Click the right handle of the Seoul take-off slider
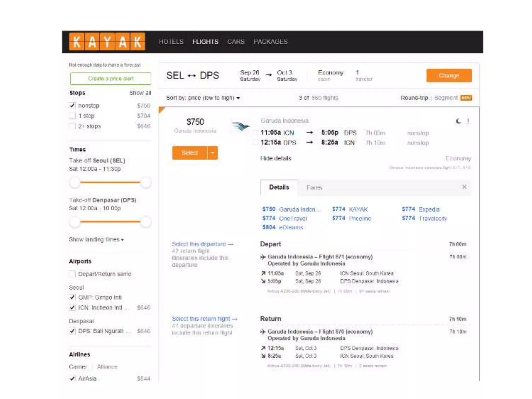Screen dimensions: 532x399 pyautogui.click(x=146, y=182)
